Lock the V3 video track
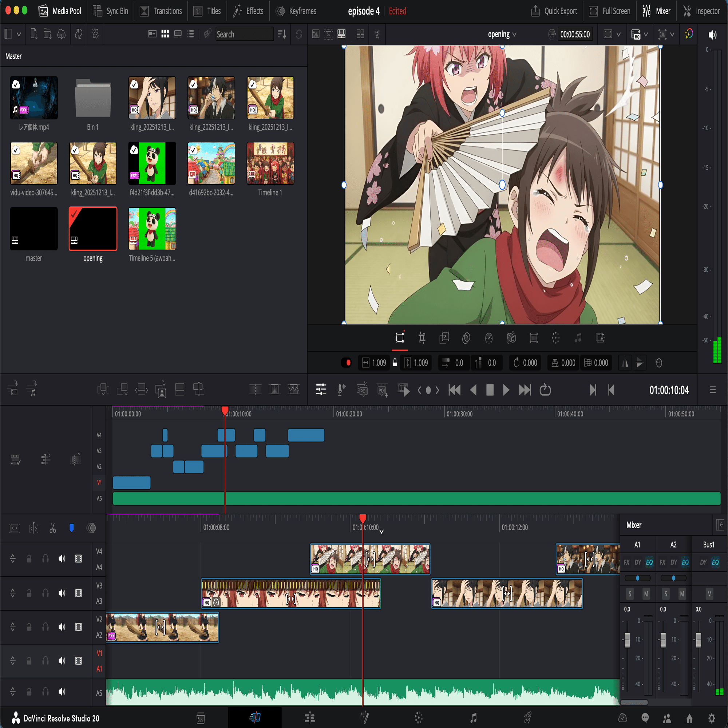The width and height of the screenshot is (728, 728). click(29, 593)
